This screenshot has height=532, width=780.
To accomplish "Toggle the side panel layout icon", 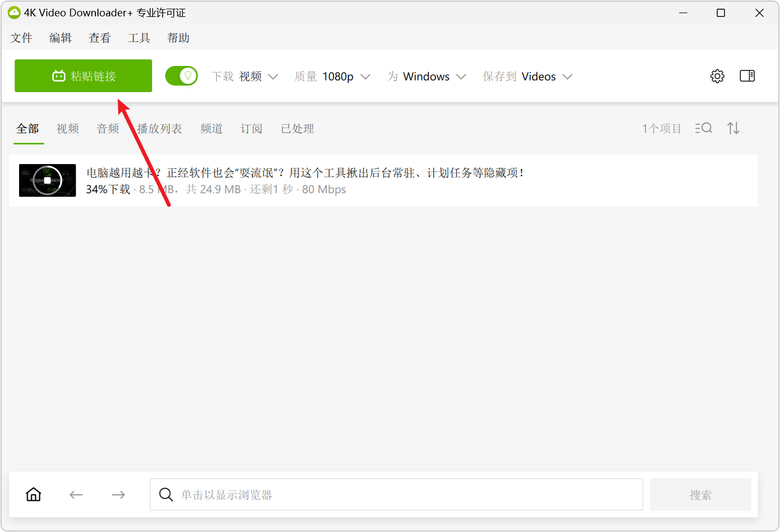I will (747, 76).
